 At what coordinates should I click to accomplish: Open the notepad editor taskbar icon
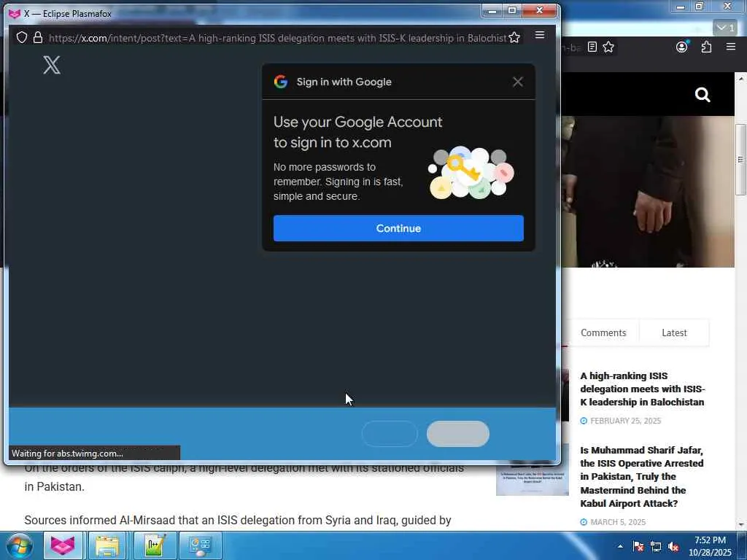[x=155, y=545]
